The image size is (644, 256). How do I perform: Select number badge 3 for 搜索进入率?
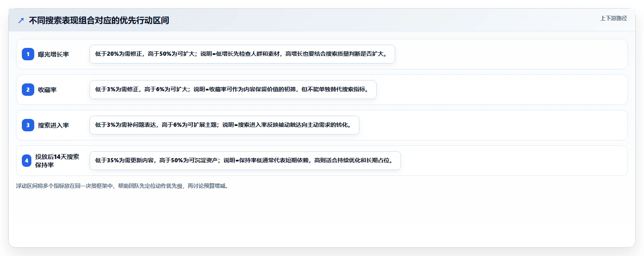[28, 125]
